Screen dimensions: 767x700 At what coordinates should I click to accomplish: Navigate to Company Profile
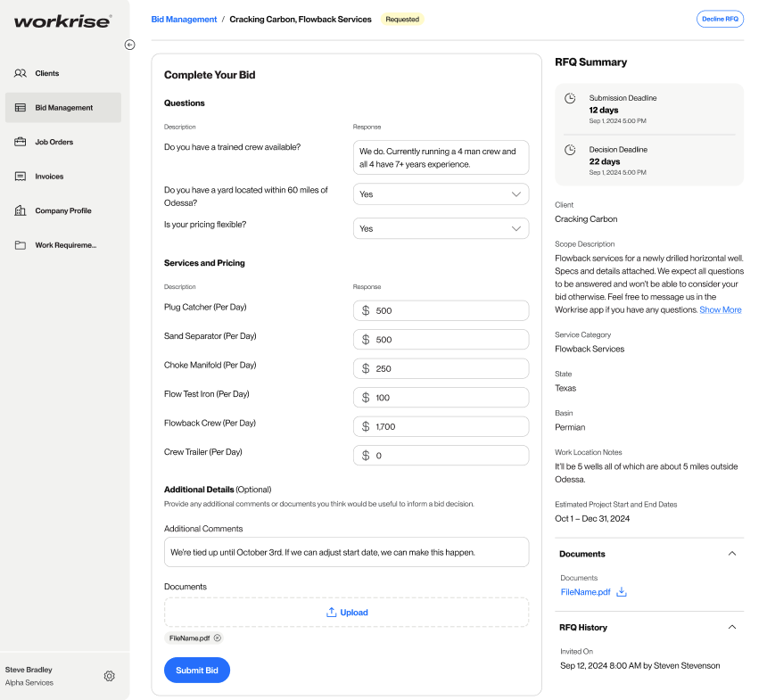pyautogui.click(x=63, y=210)
